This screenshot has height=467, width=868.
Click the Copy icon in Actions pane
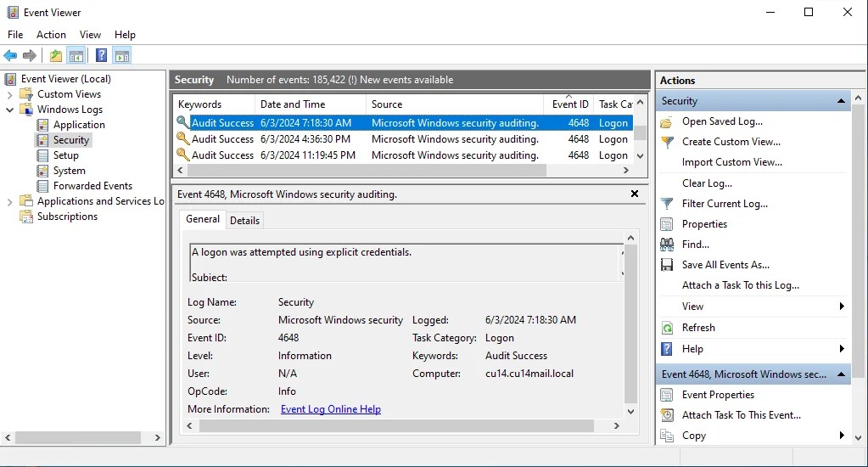pos(667,436)
